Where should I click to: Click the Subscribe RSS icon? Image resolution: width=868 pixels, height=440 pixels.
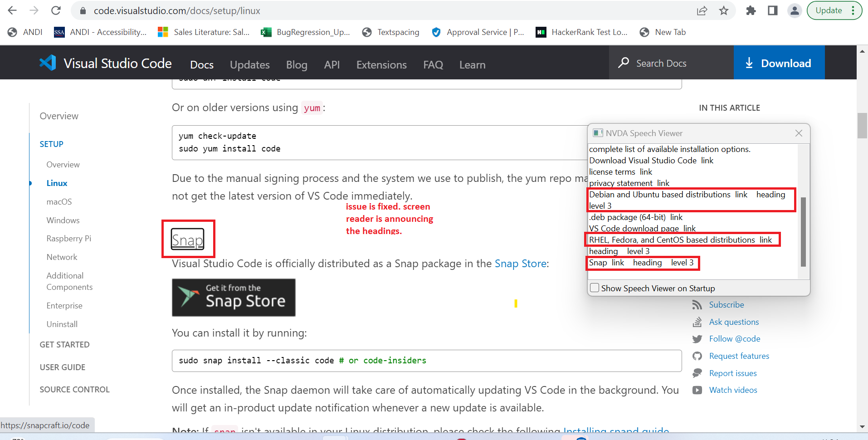(x=698, y=305)
